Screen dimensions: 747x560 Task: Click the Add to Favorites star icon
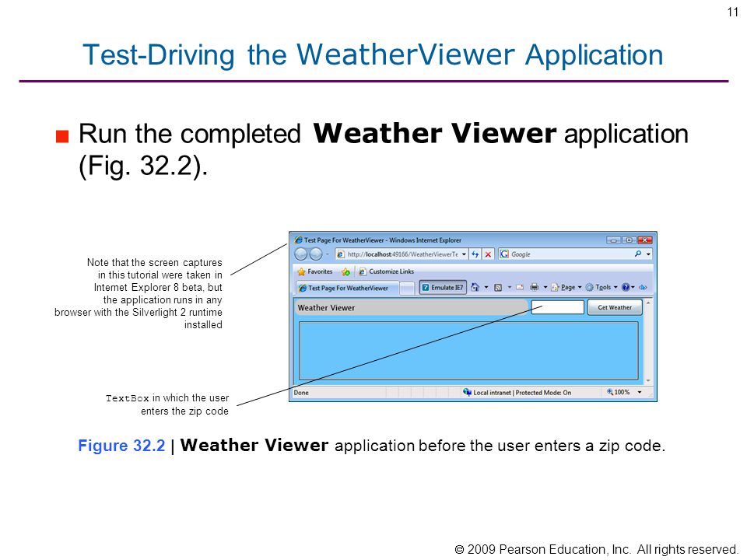pyautogui.click(x=345, y=272)
